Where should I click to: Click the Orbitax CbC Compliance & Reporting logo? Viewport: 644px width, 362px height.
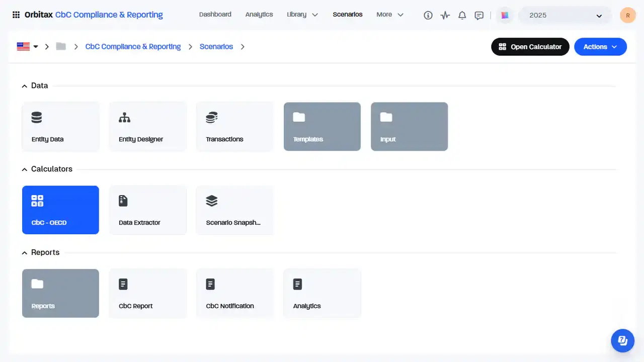[x=94, y=15]
